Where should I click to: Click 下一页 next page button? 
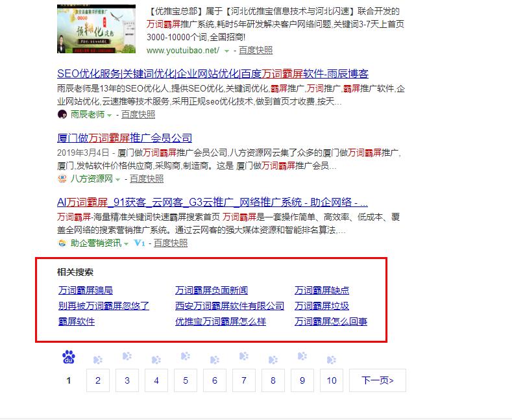(x=378, y=380)
